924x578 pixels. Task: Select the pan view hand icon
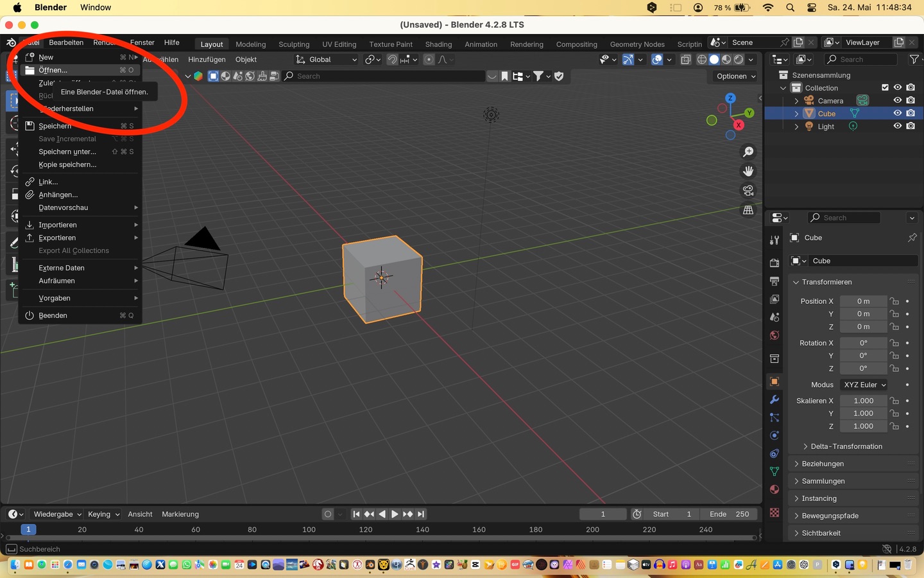point(748,171)
